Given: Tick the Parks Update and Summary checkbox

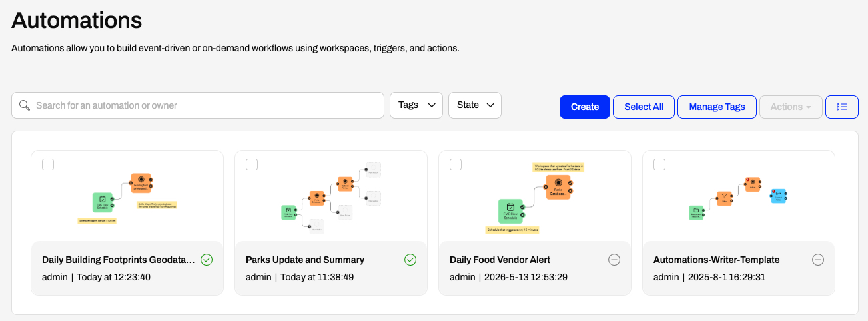Looking at the screenshot, I should [x=252, y=164].
